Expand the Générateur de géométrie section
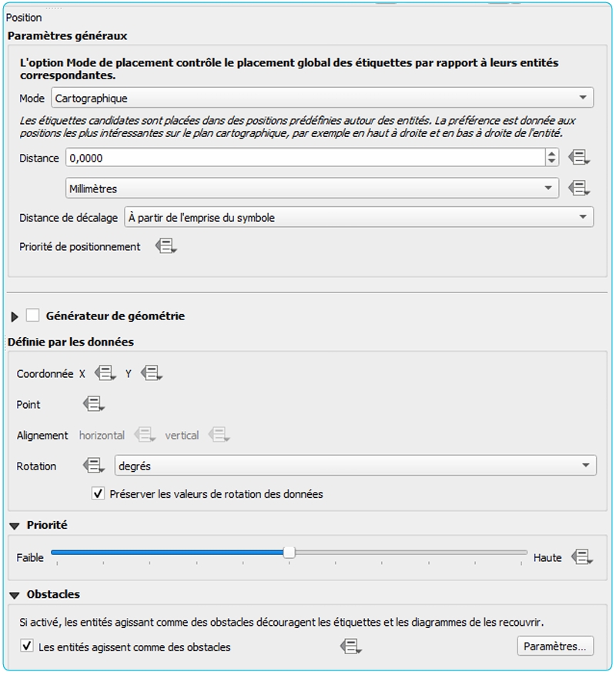 point(15,316)
